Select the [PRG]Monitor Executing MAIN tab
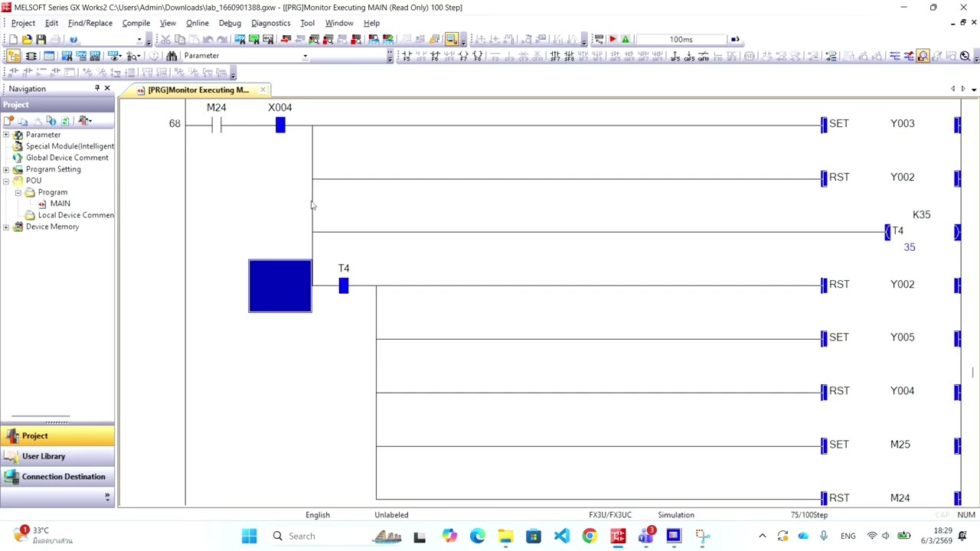Image resolution: width=980 pixels, height=551 pixels. pyautogui.click(x=198, y=90)
